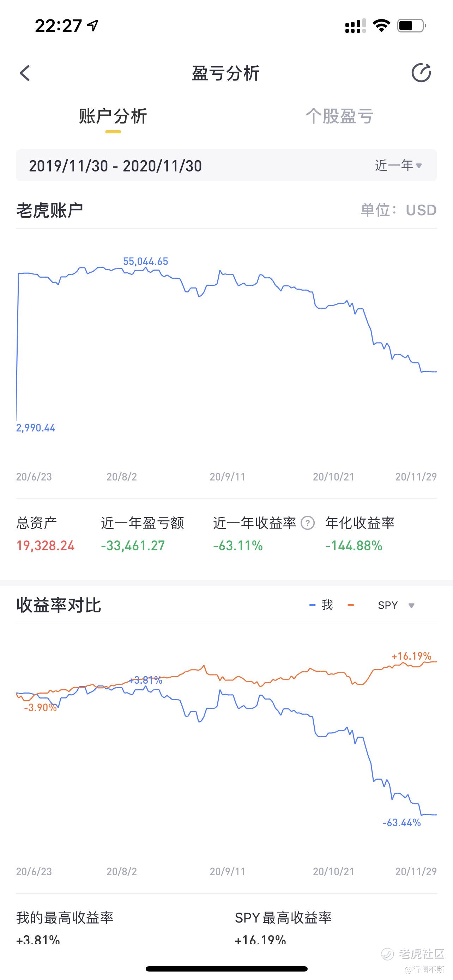The image size is (453, 980).
Task: Open the 近一年 period dropdown
Action: click(398, 165)
